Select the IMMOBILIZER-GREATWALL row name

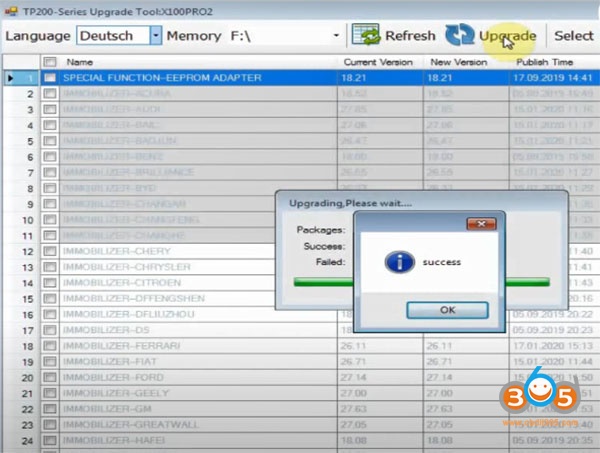click(131, 424)
